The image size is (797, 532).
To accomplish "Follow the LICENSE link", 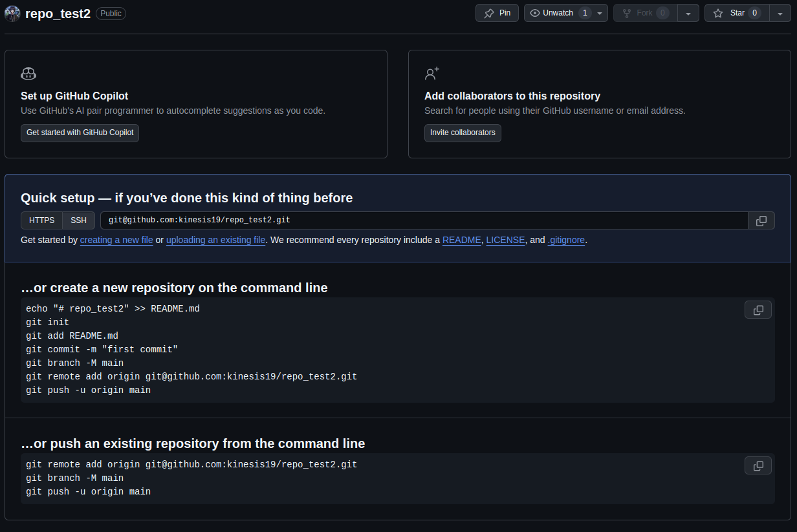I will pyautogui.click(x=506, y=240).
